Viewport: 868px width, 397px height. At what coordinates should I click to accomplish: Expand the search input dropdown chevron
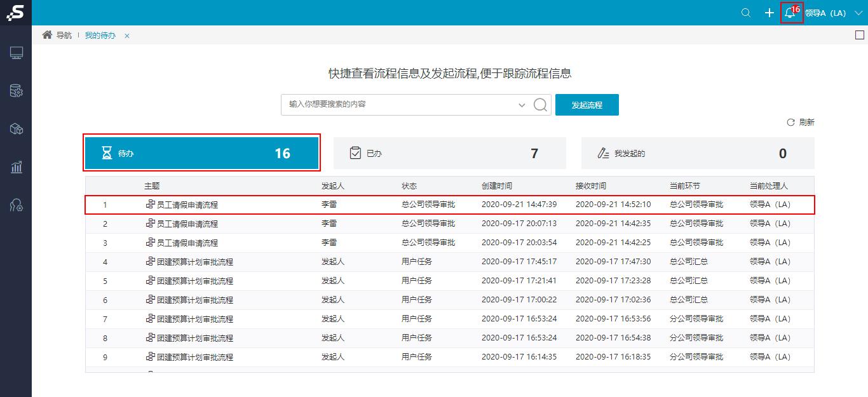[521, 104]
